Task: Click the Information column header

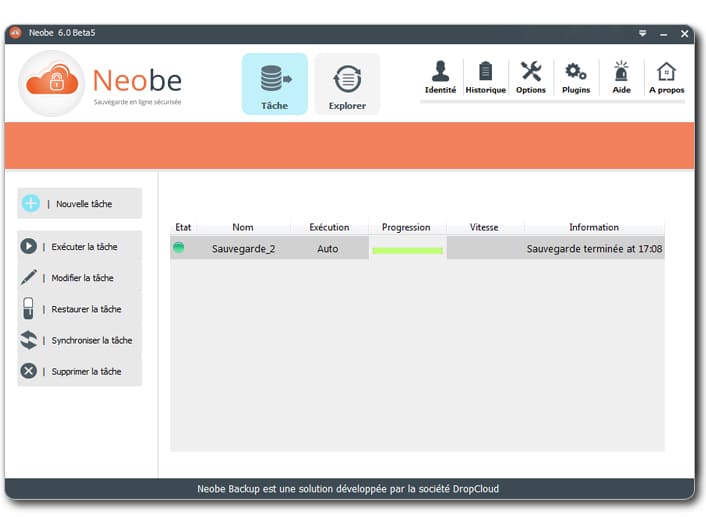Action: pos(594,227)
